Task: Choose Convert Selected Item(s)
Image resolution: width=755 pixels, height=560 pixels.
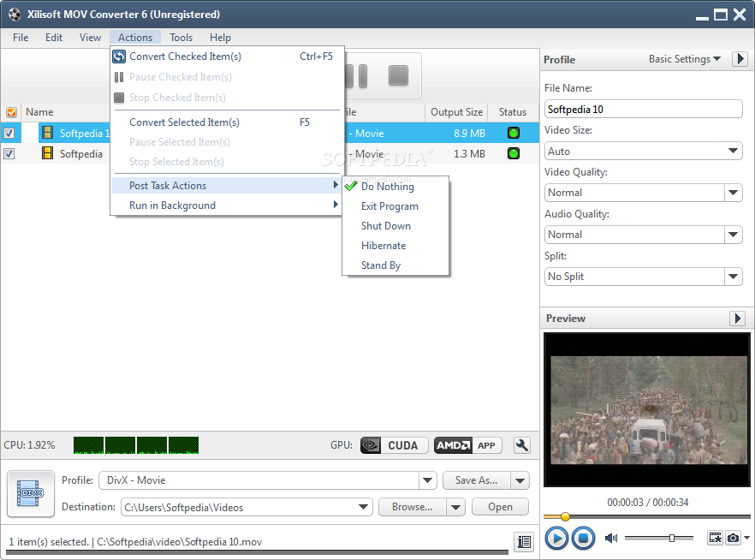Action: click(226, 122)
